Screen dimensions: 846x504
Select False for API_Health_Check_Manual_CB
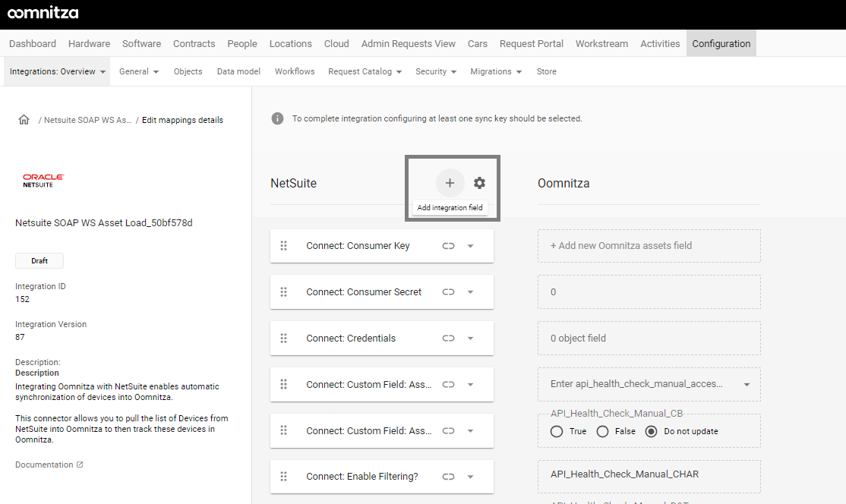603,431
